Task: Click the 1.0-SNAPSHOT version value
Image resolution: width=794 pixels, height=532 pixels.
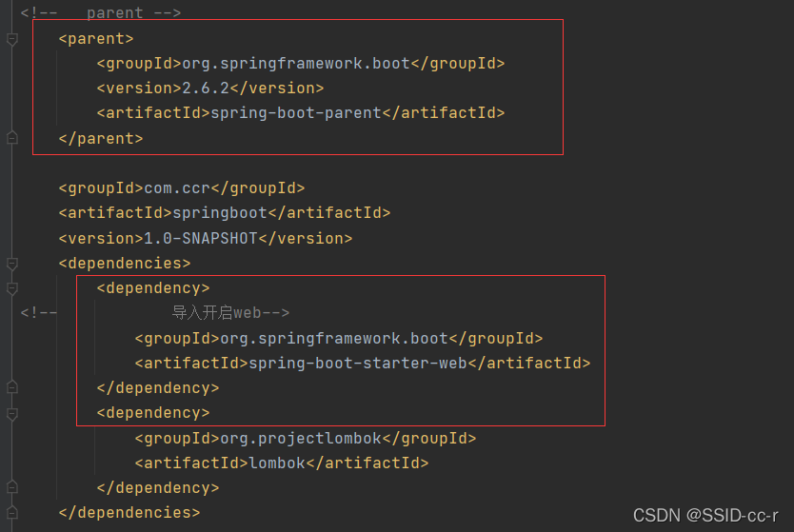Action: (201, 238)
